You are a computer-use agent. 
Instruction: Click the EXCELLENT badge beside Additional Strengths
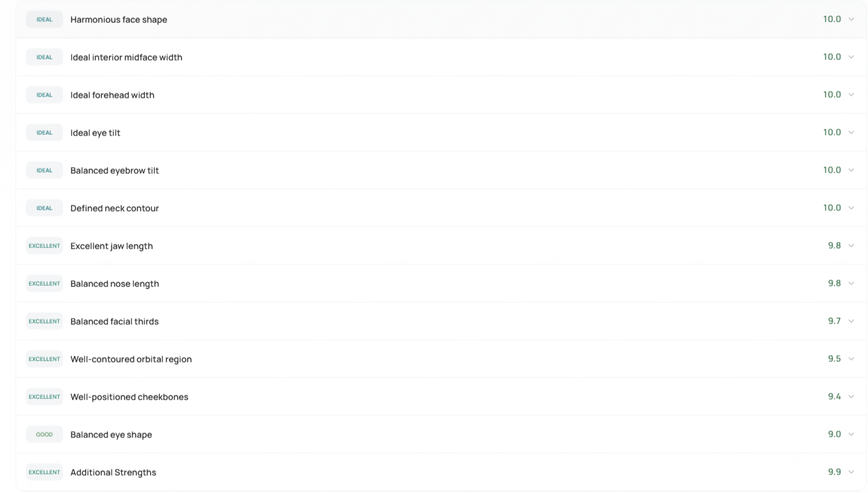tap(45, 473)
